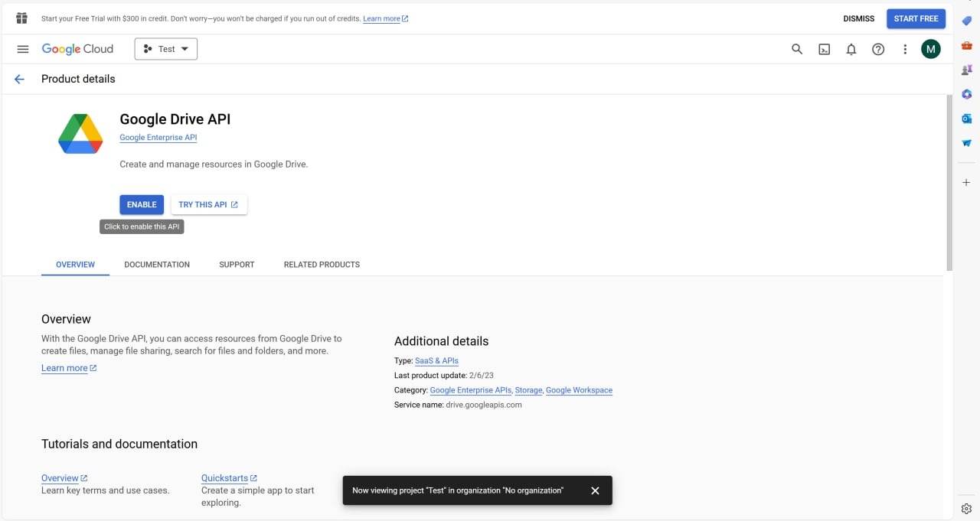The height and width of the screenshot is (521, 980).
Task: Dismiss the free trial banner
Action: [x=859, y=18]
